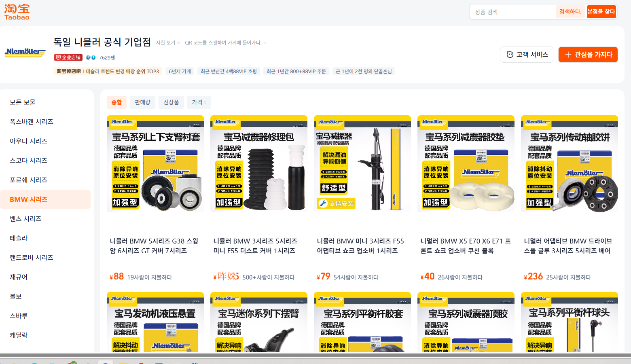Open the 가격 price sort dropdown

199,102
